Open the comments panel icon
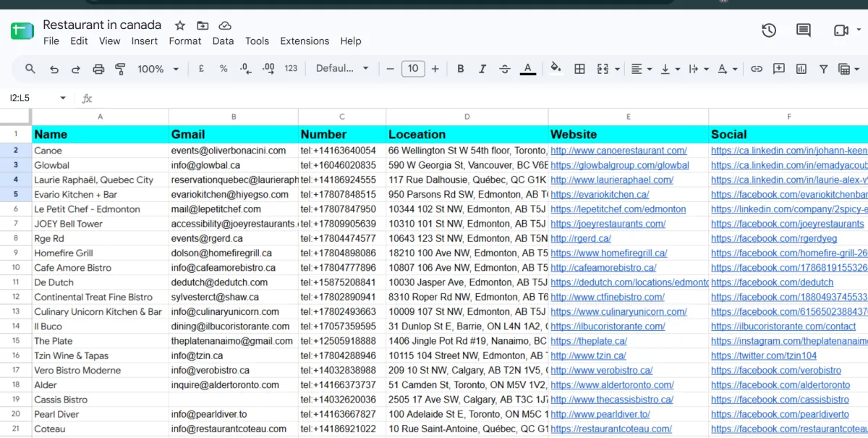Screen dimensions: 868x438 804,30
